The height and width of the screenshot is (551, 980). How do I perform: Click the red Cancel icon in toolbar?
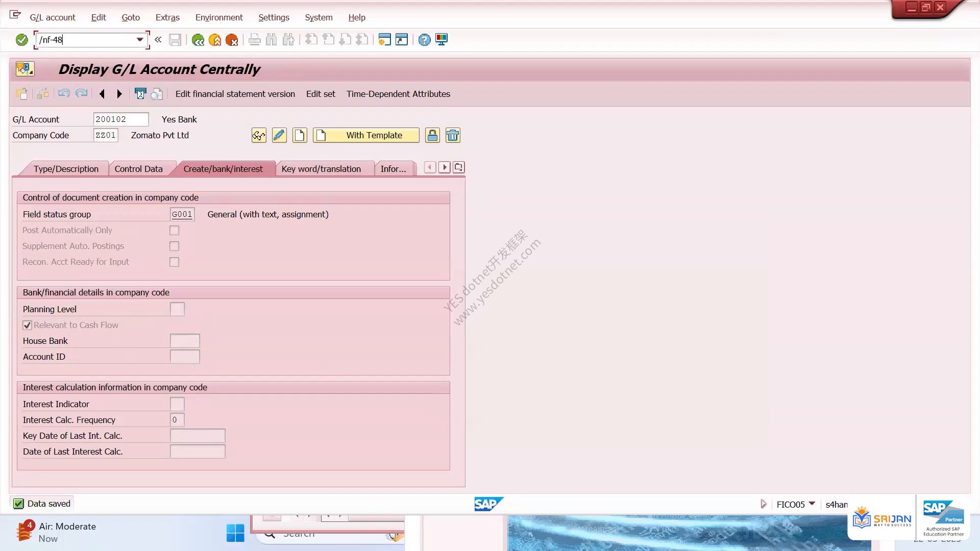(232, 40)
